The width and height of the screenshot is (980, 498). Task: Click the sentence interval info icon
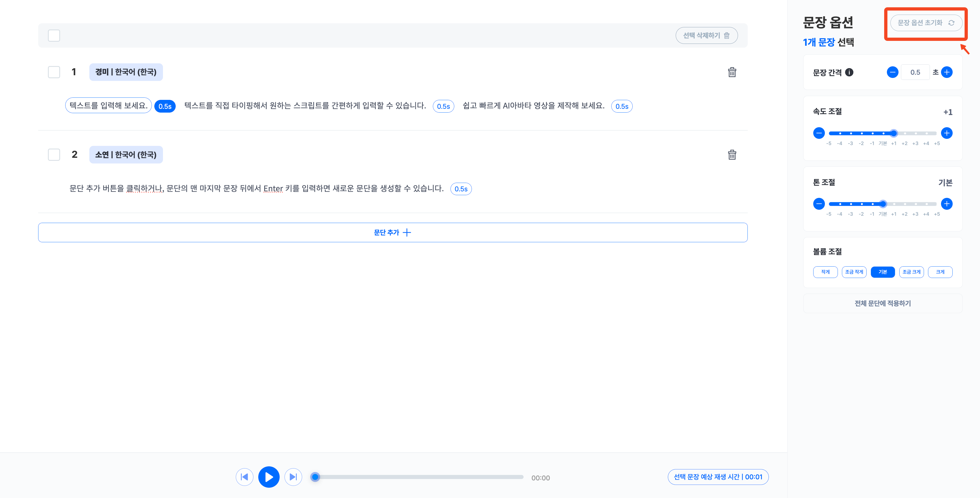click(849, 72)
